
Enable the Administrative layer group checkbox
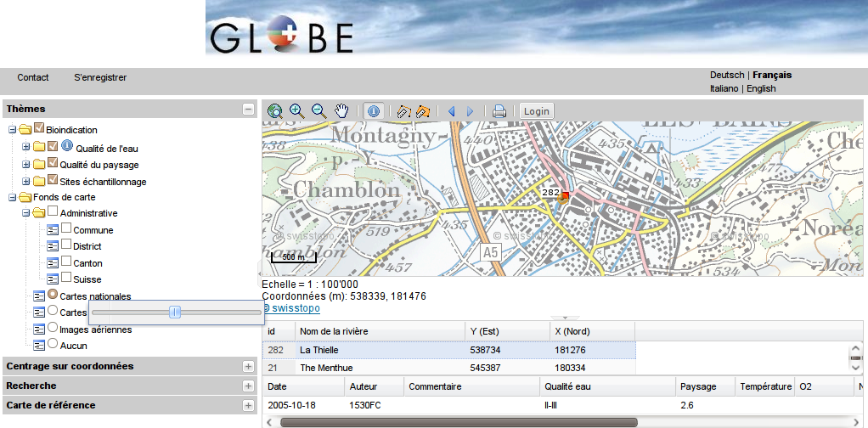pyautogui.click(x=53, y=211)
